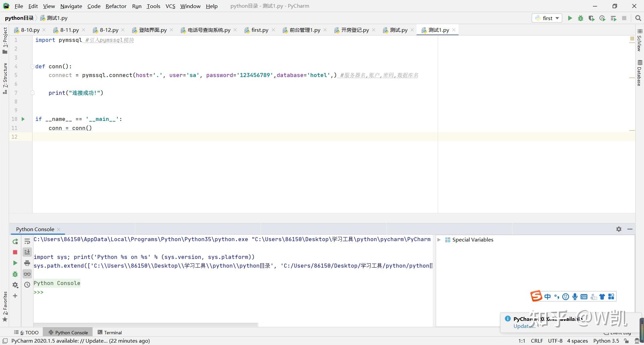Viewport: 644px width, 345px height.
Task: Open the VCS menu
Action: tap(170, 6)
